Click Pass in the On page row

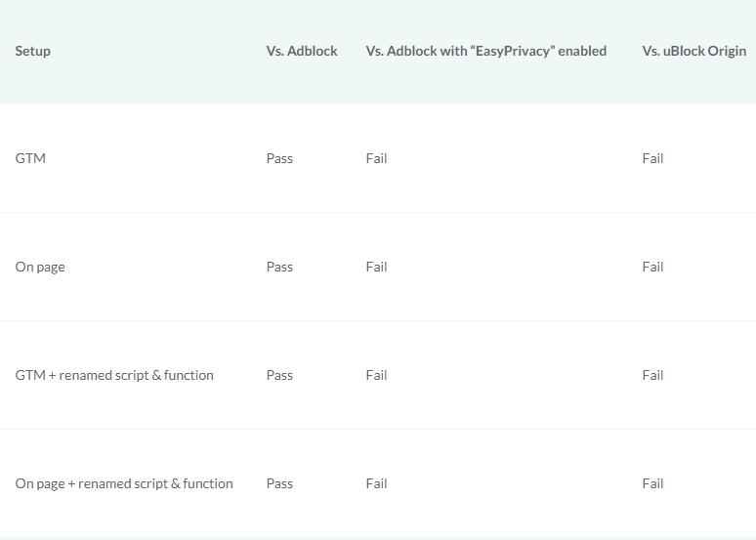[x=279, y=268]
